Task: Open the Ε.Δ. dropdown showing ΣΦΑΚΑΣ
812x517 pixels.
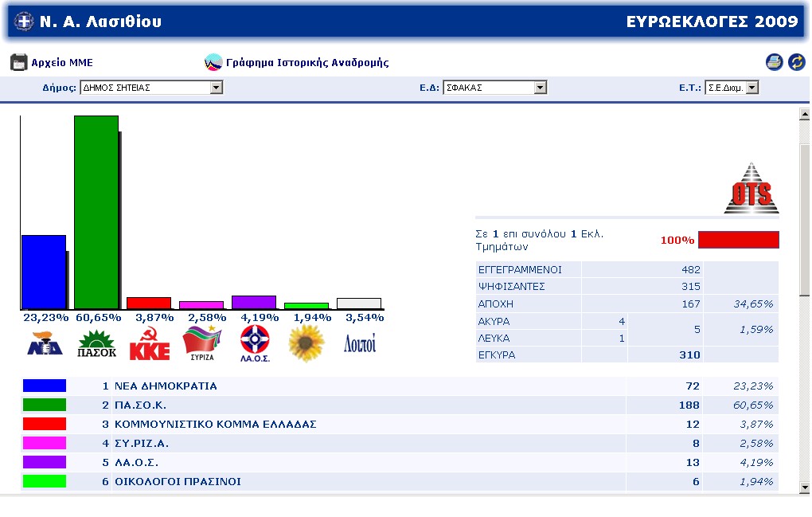Action: coord(494,88)
